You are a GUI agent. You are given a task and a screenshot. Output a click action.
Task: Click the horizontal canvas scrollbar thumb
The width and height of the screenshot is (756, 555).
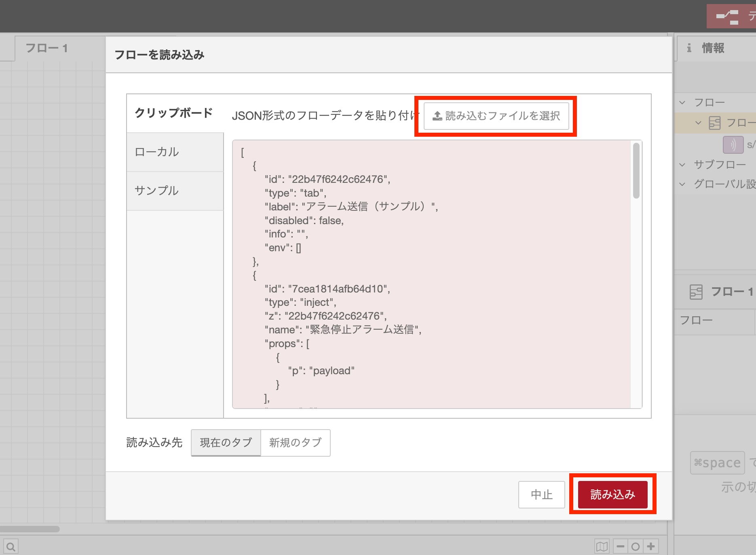(x=30, y=529)
